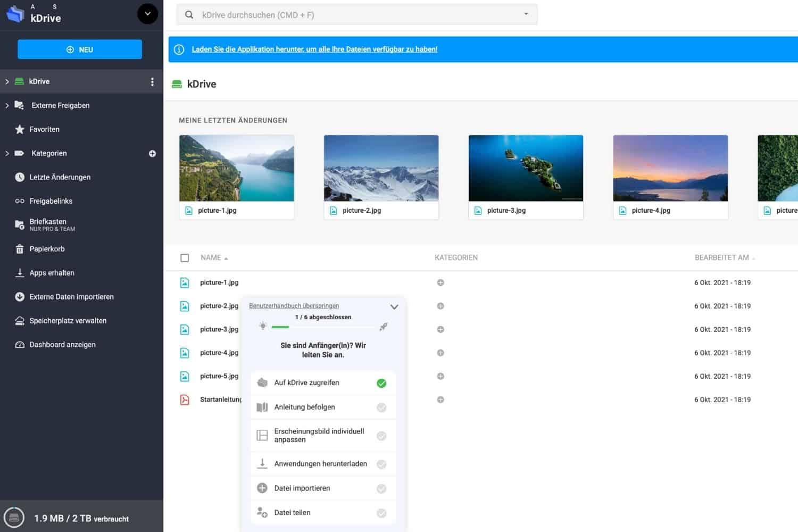The height and width of the screenshot is (532, 798).
Task: Click the storage usage drive icon
Action: (14, 518)
